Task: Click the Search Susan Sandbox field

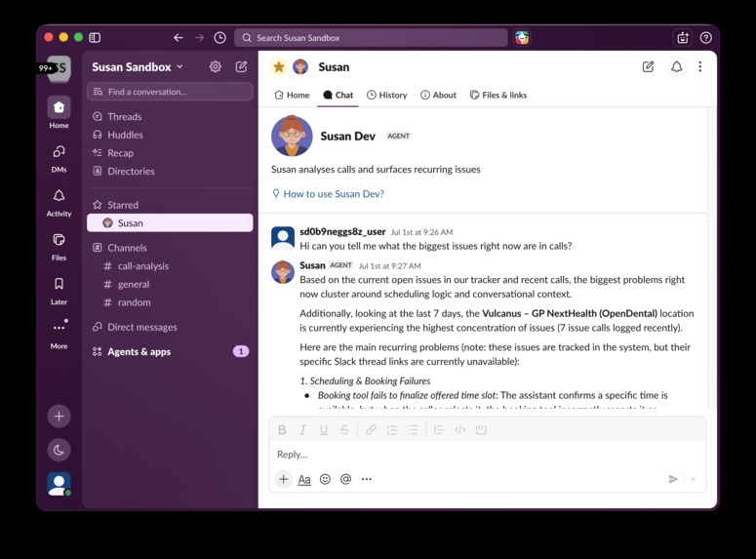Action: click(x=371, y=38)
